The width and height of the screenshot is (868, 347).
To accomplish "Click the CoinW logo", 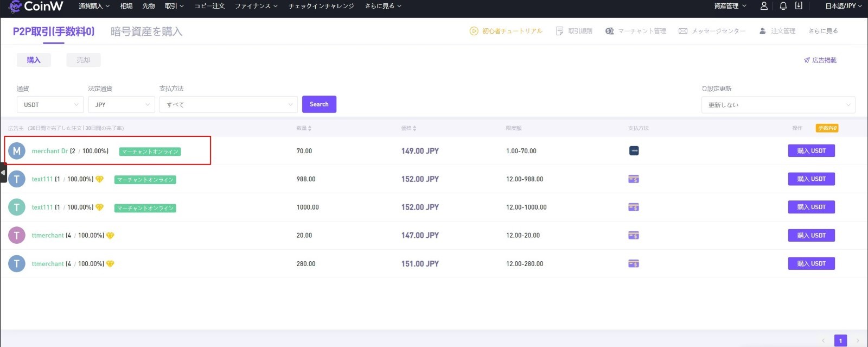I will click(36, 7).
